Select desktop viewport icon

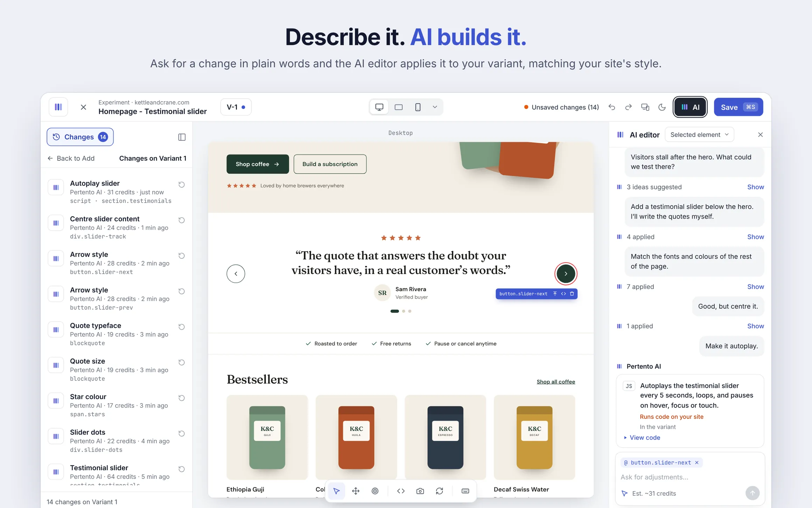(379, 107)
